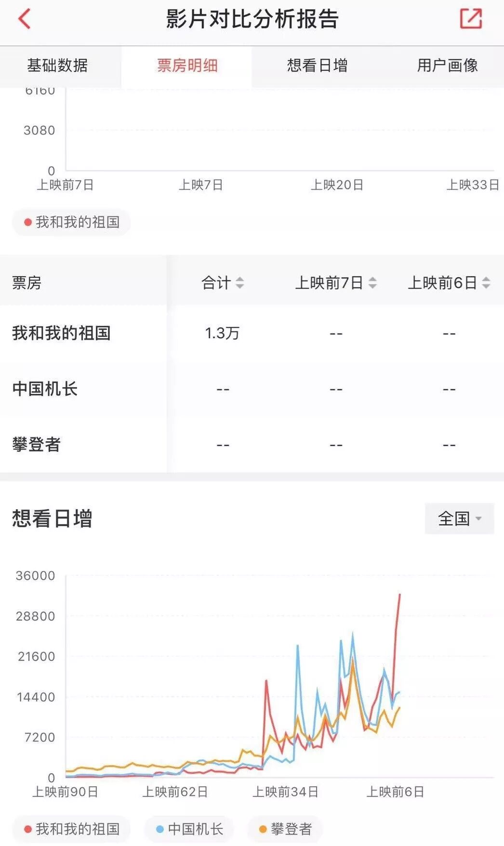Click the page title 影片对比分析报告
Viewport: 504px width, 846px height.
252,19
